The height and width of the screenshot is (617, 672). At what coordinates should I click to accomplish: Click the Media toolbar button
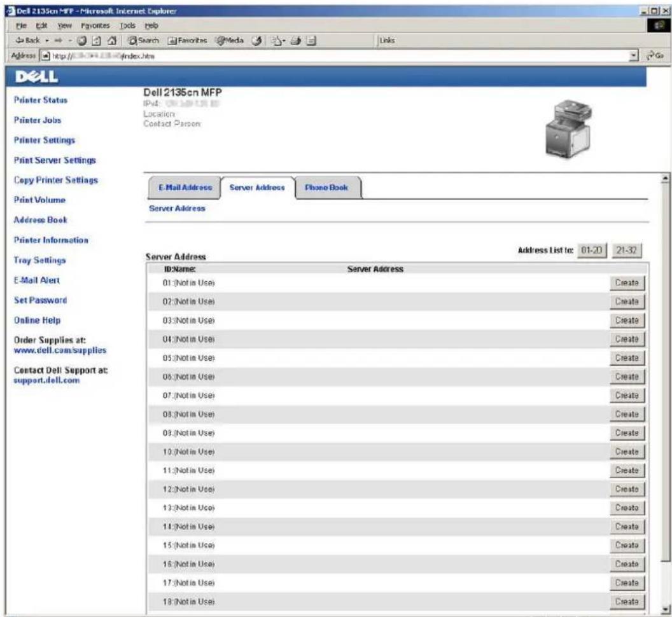(229, 41)
